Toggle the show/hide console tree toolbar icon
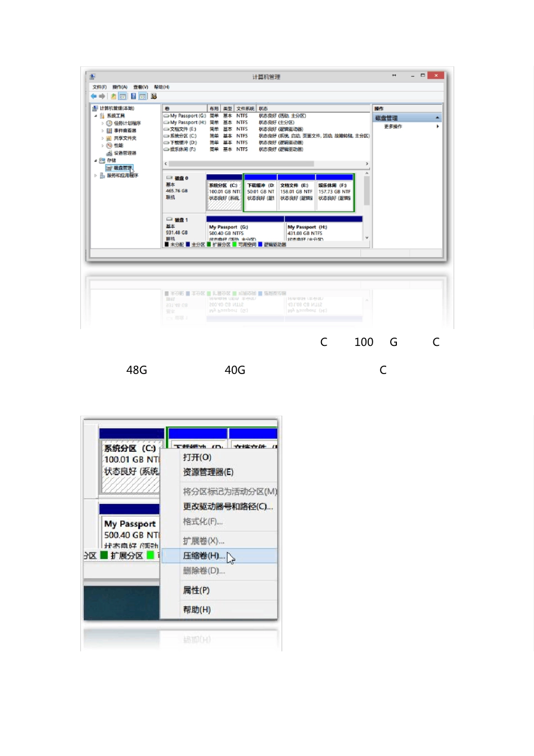The width and height of the screenshot is (534, 756). [x=122, y=96]
